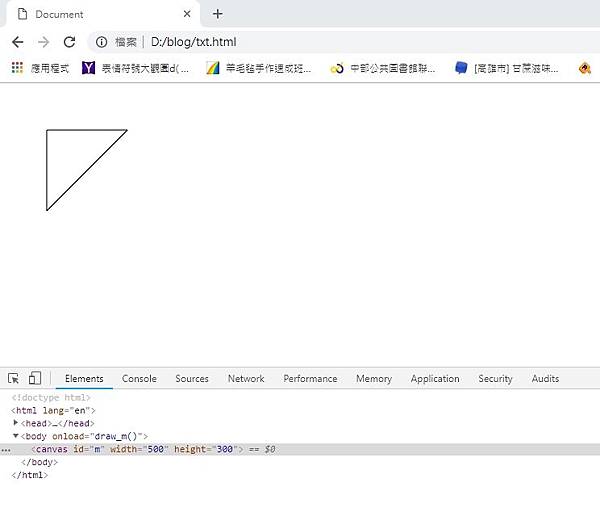Screen dimensions: 600x529
Task: Select the canvas id="m" element row
Action: click(300, 449)
